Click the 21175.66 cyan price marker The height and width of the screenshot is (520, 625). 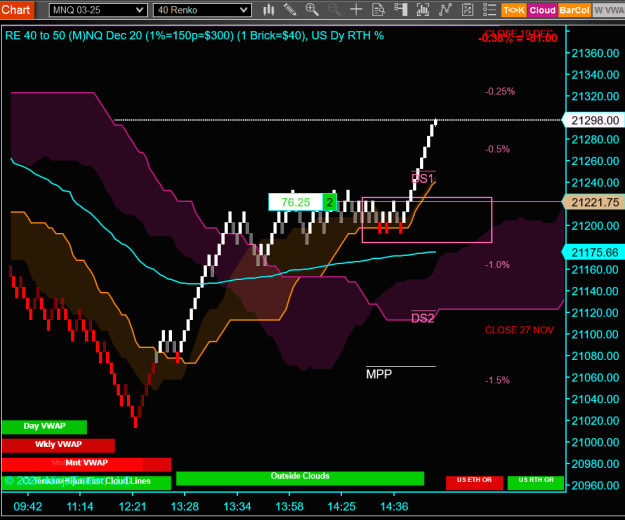(x=593, y=252)
